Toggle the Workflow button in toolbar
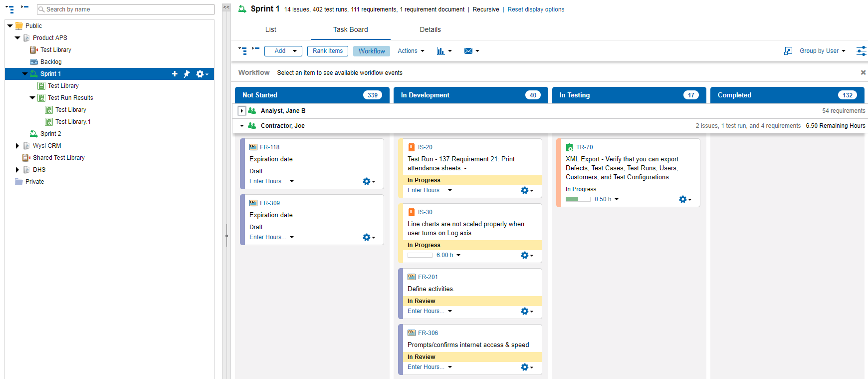This screenshot has width=868, height=379. tap(372, 51)
